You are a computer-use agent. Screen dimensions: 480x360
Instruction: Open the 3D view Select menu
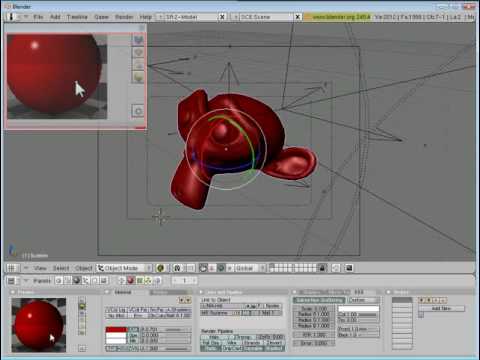(x=61, y=268)
